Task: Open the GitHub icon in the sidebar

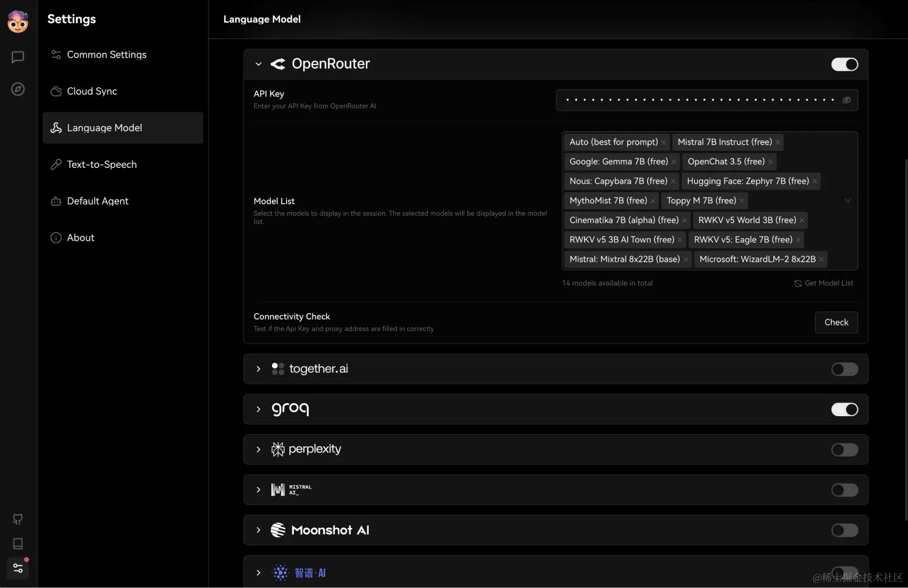Action: [18, 519]
